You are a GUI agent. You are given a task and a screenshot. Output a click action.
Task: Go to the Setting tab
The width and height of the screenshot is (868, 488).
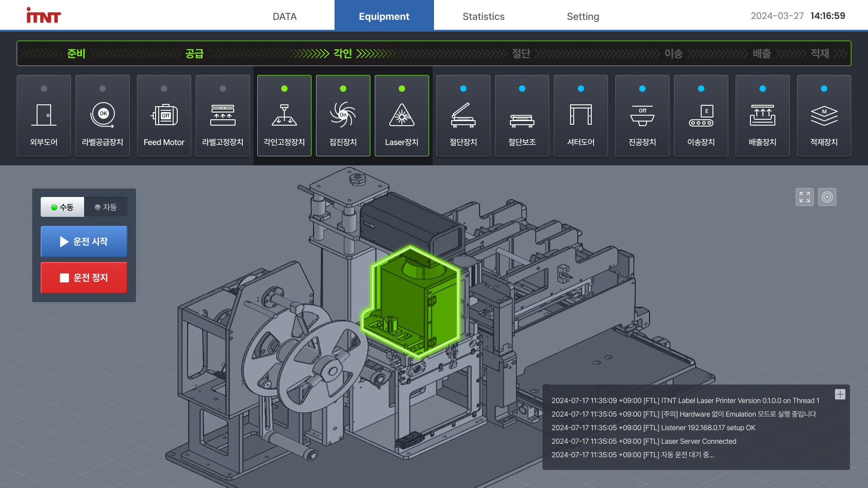pos(583,16)
